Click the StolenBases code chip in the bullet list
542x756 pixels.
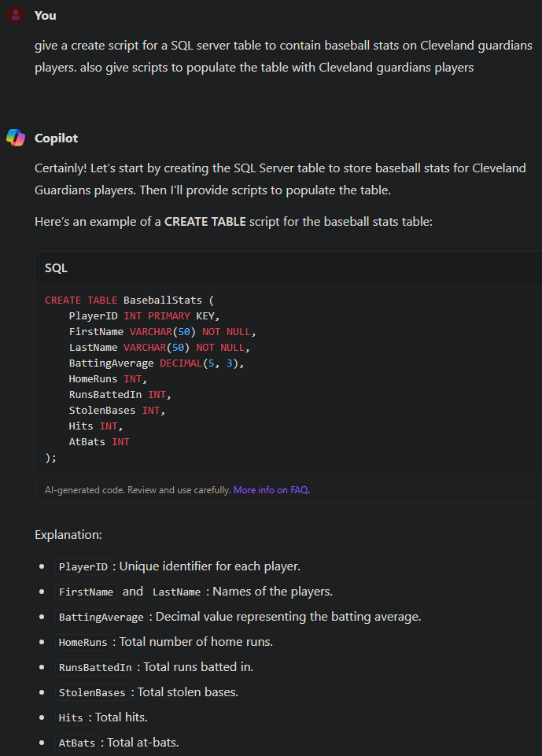pyautogui.click(x=92, y=692)
